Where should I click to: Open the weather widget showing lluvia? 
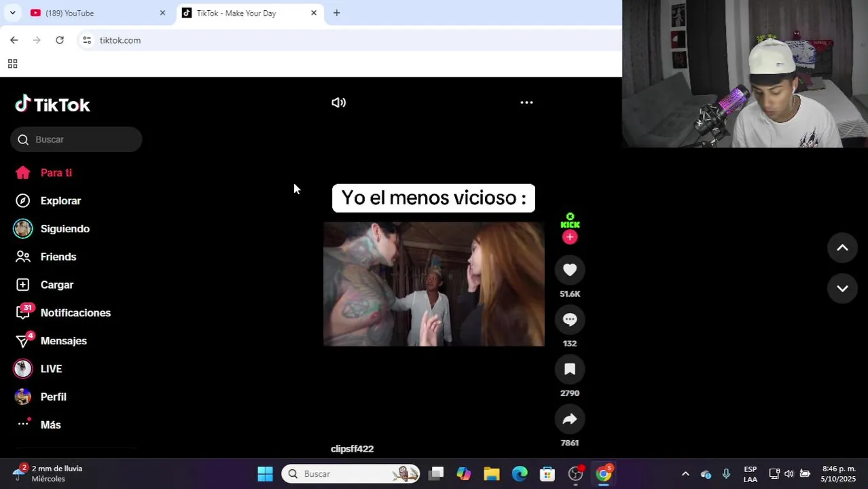coord(48,473)
